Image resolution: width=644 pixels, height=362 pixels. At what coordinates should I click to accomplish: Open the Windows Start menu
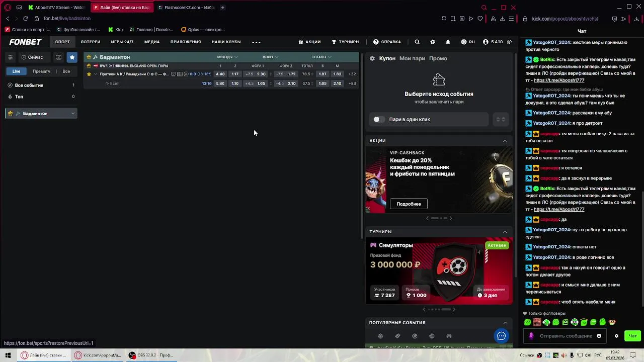click(8, 355)
